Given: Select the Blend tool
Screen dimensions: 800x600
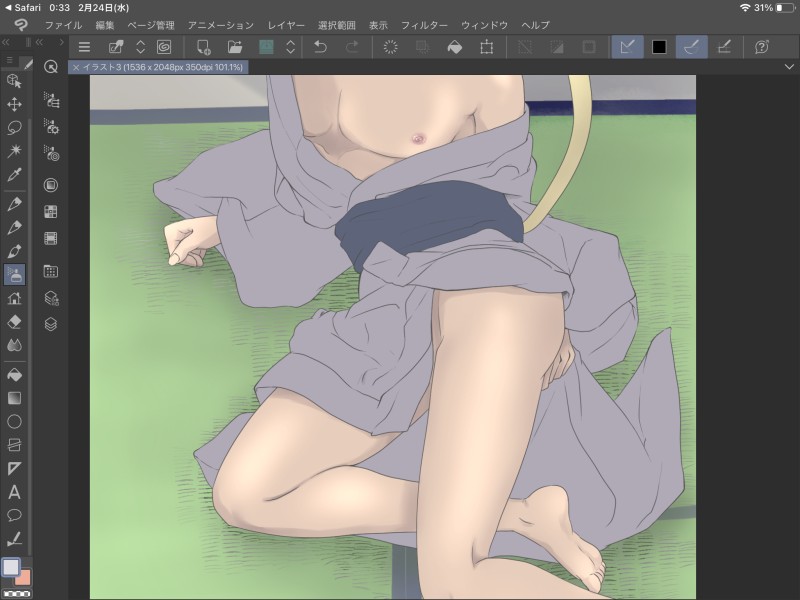Looking at the screenshot, I should (x=14, y=345).
